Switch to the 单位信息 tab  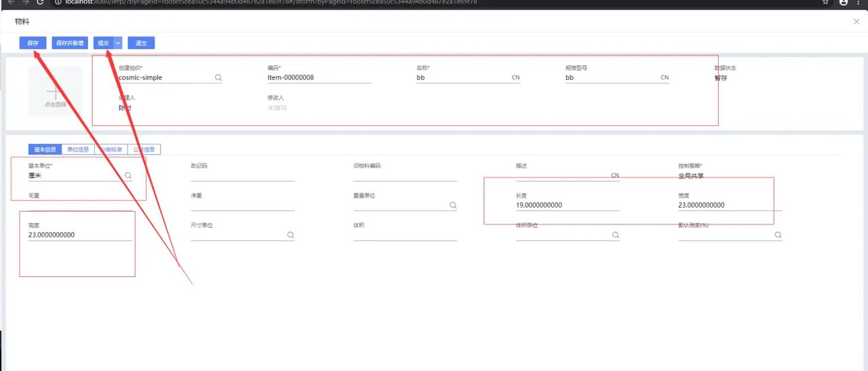pos(78,149)
